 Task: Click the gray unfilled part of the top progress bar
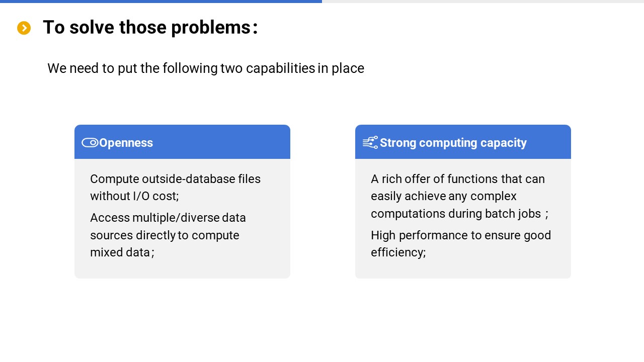pyautogui.click(x=483, y=2)
